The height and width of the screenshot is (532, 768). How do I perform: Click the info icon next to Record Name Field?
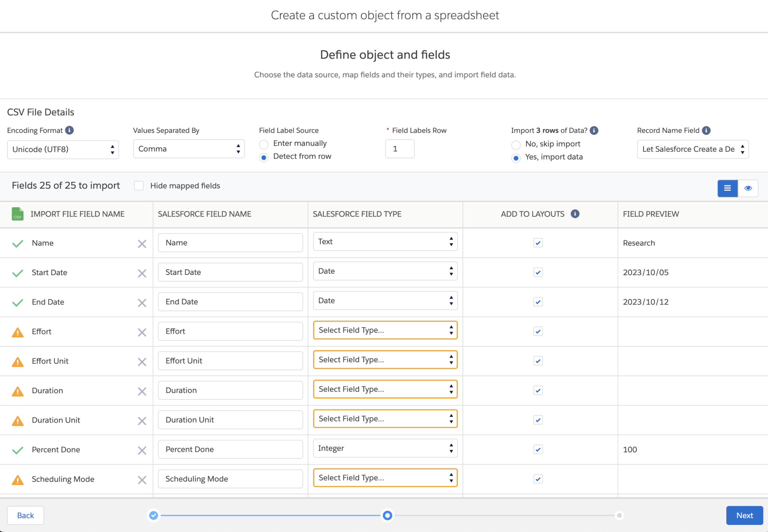[x=706, y=130]
